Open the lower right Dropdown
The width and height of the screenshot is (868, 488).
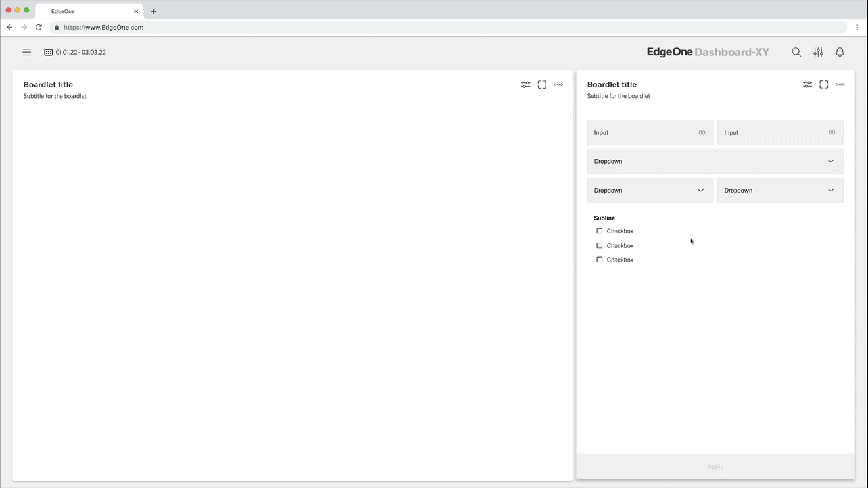[780, 191]
